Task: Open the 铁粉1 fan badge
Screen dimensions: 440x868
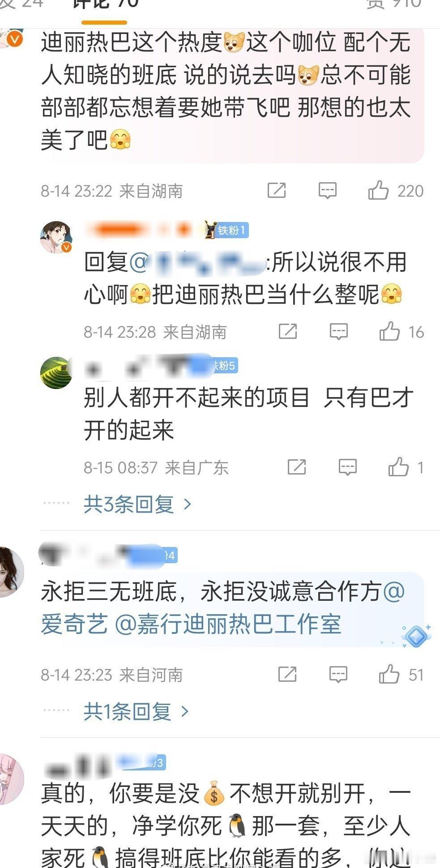Action: coord(226,230)
